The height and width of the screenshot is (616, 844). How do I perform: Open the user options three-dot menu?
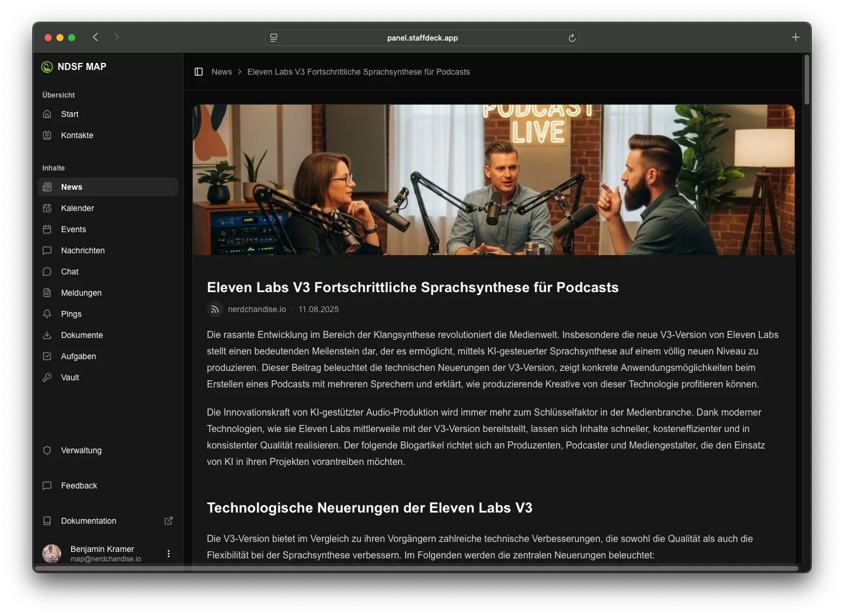point(169,554)
